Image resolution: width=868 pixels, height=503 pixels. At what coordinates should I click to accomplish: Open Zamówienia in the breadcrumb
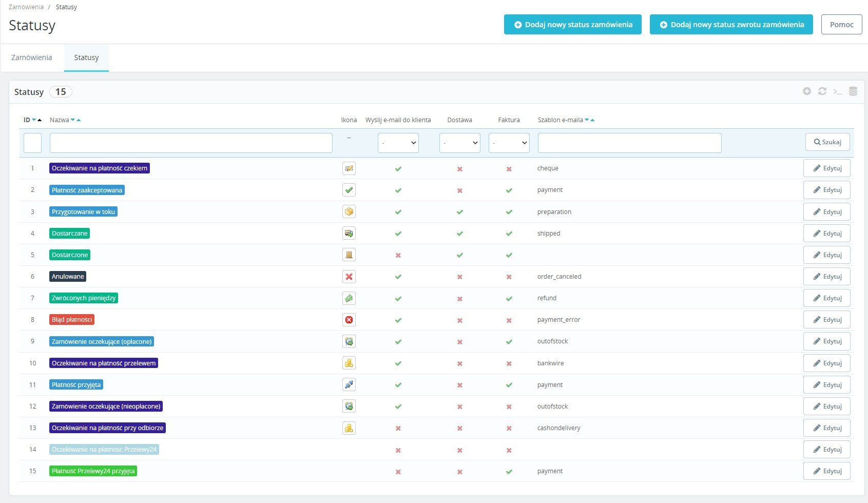tap(26, 7)
